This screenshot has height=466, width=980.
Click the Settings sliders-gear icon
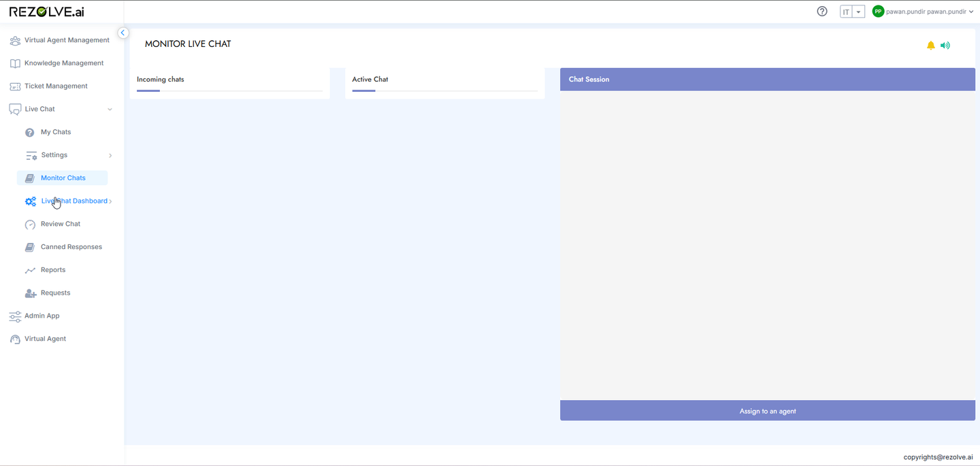[x=31, y=156]
